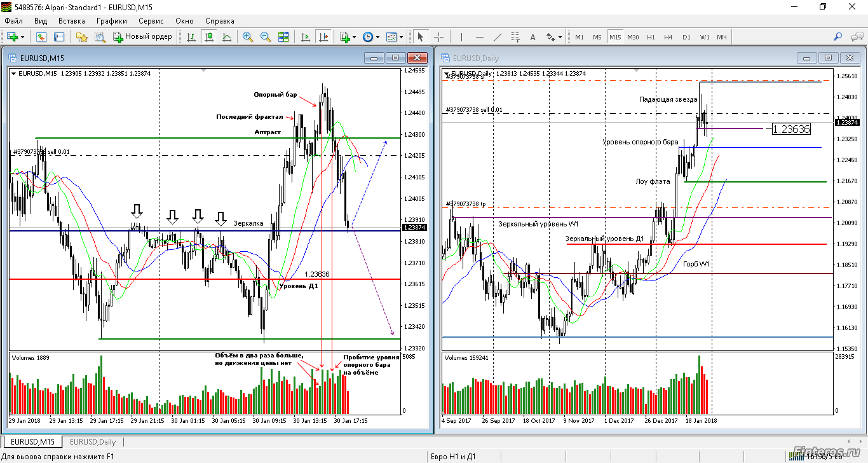Open the chart periods dropdown
This screenshot has width=868, height=463.
click(x=377, y=37)
